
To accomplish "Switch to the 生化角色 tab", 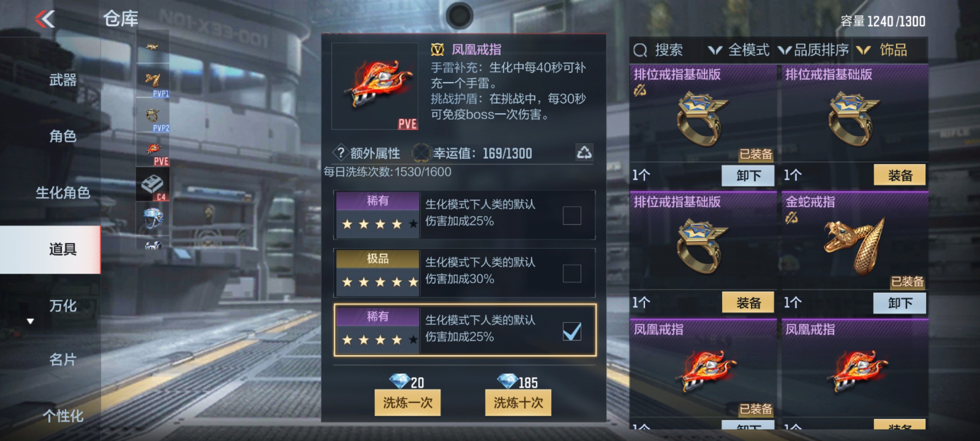I will click(x=63, y=192).
